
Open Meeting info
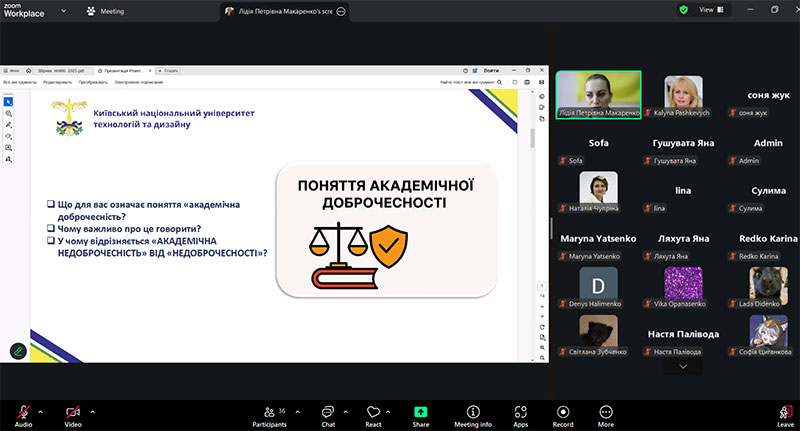(473, 413)
